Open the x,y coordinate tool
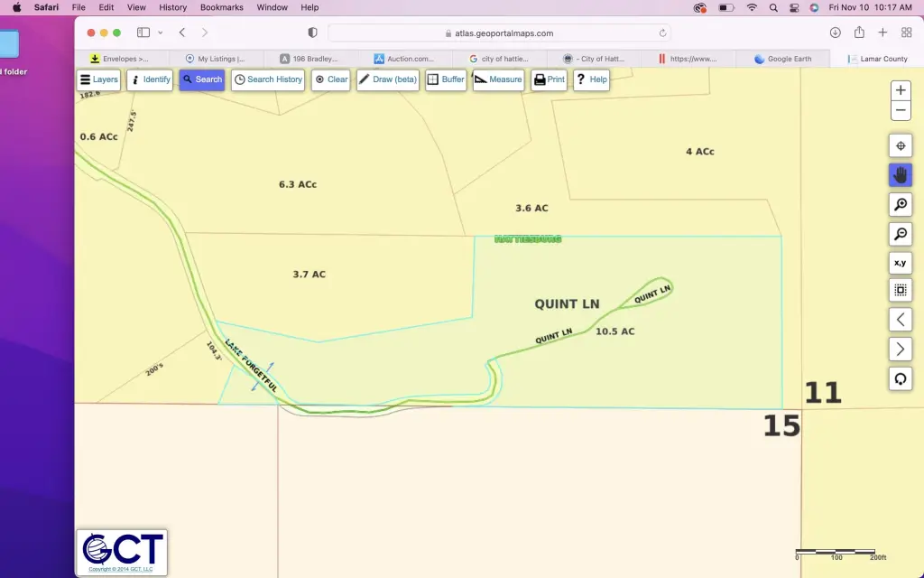 [900, 263]
